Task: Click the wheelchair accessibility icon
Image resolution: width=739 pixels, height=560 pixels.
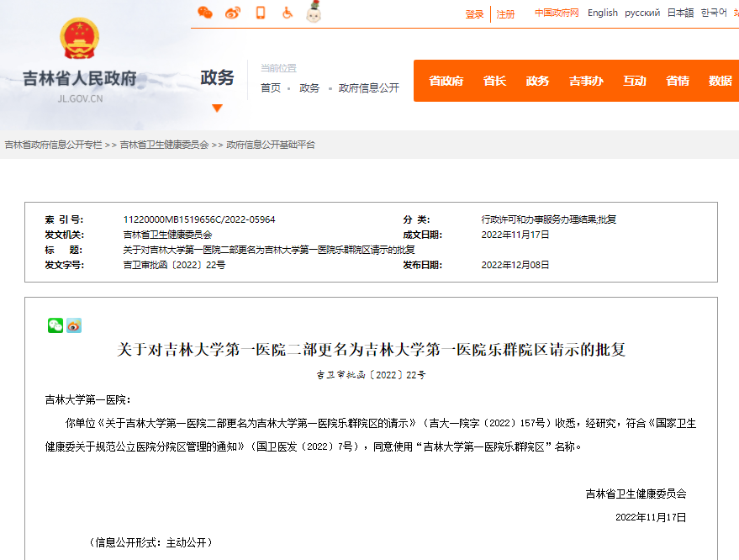Action: point(287,13)
